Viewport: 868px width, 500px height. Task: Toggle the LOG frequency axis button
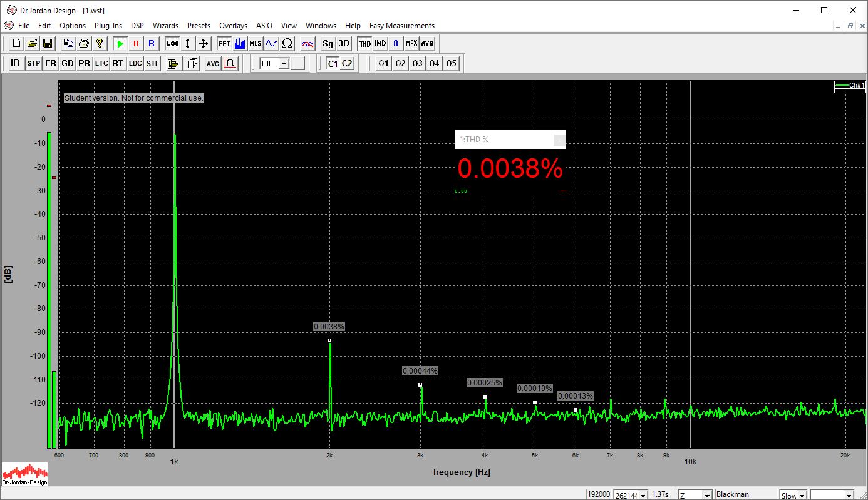pyautogui.click(x=172, y=44)
